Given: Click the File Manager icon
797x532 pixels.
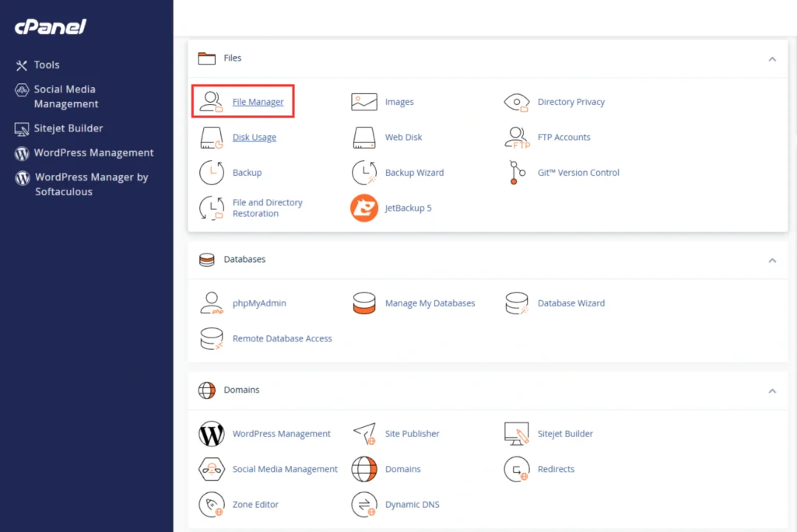Looking at the screenshot, I should tap(212, 102).
